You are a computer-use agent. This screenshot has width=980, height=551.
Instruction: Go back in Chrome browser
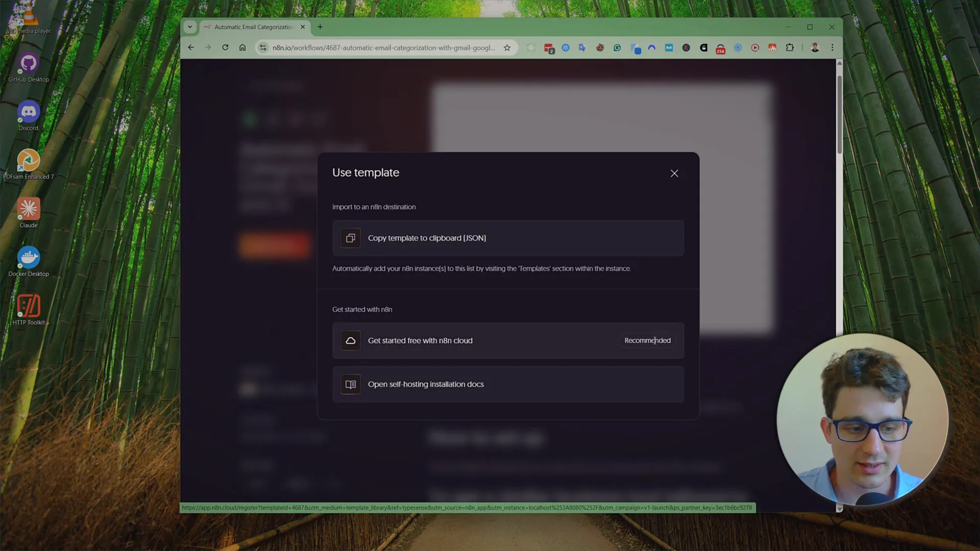[x=191, y=47]
